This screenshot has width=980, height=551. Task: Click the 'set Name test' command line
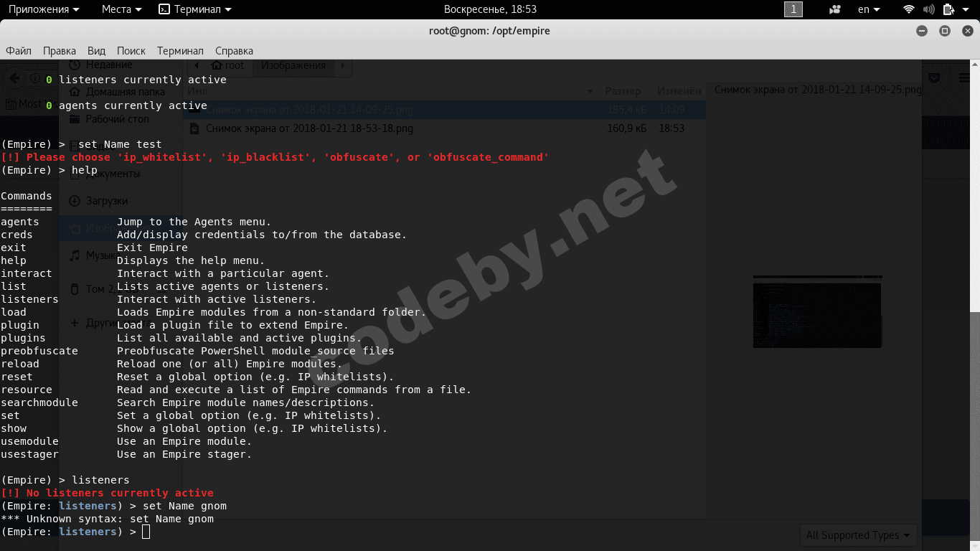point(81,144)
